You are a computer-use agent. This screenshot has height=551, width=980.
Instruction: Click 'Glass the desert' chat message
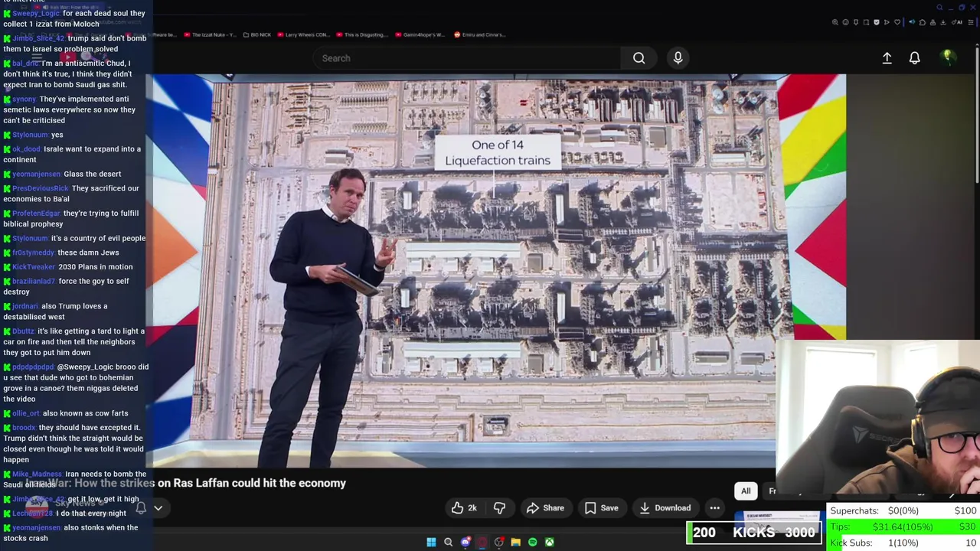tap(93, 174)
